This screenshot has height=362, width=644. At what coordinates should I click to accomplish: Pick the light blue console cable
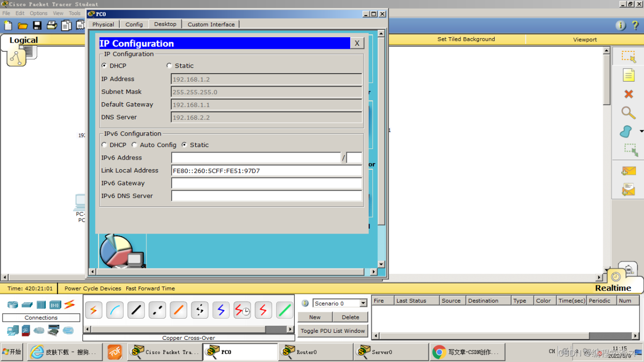click(115, 310)
